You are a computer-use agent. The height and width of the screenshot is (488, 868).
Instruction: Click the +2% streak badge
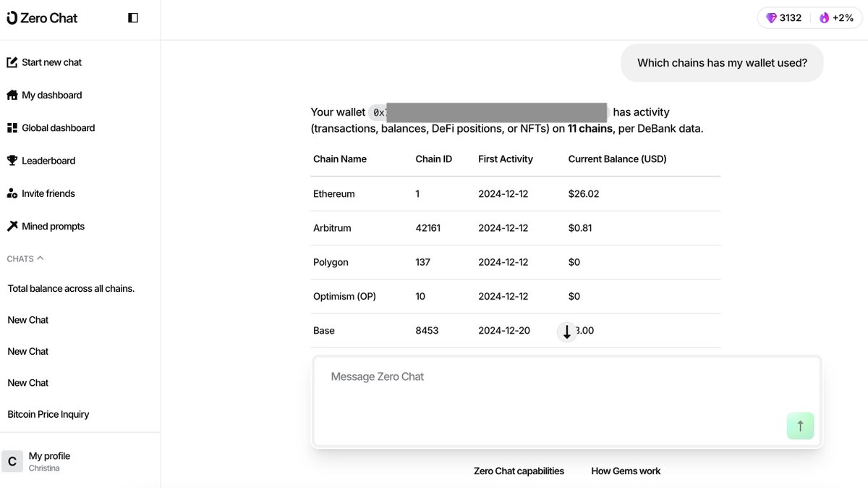tap(836, 18)
